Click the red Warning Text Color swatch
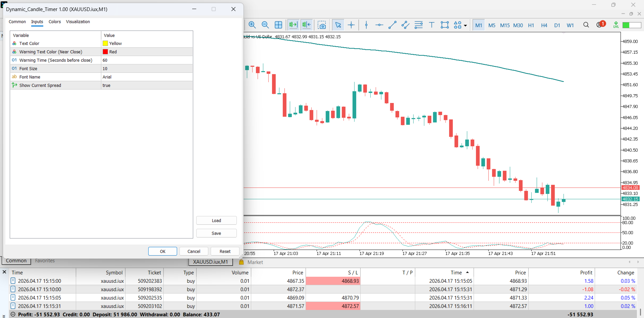Viewport: 644px width, 318px height. 105,52
